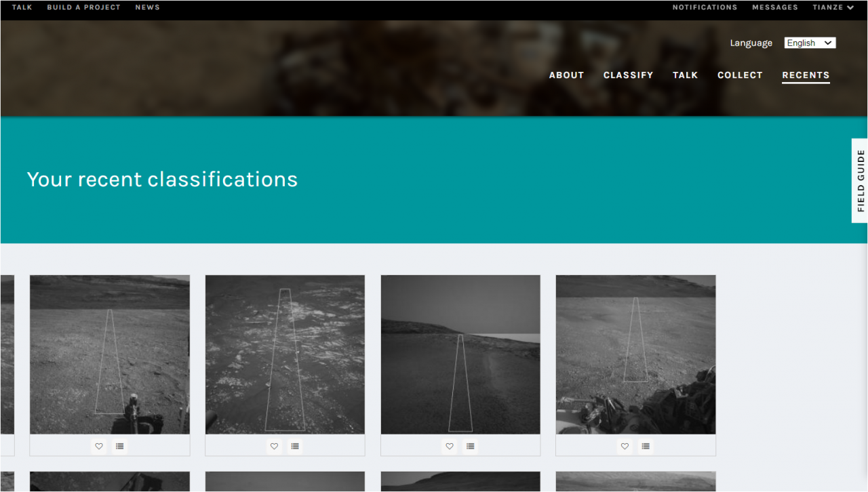Open TALK in the top black bar
The height and width of the screenshot is (492, 868).
(x=22, y=7)
